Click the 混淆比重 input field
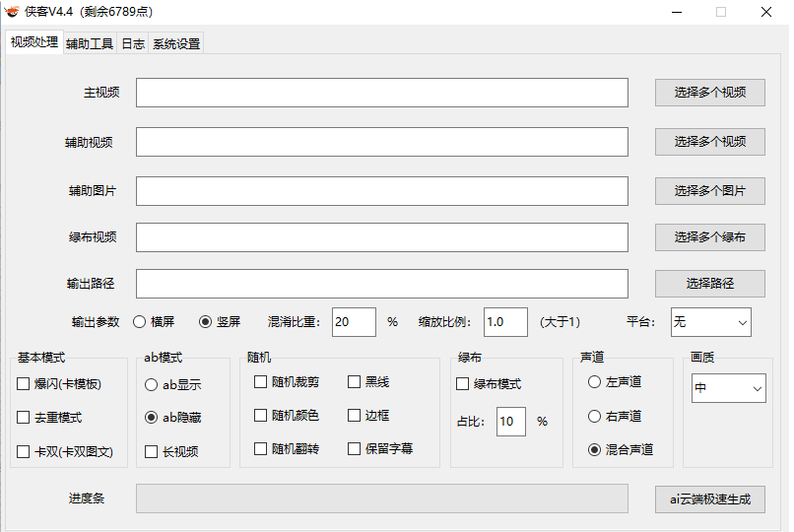Screen dimensions: 794x532 pyautogui.click(x=353, y=322)
